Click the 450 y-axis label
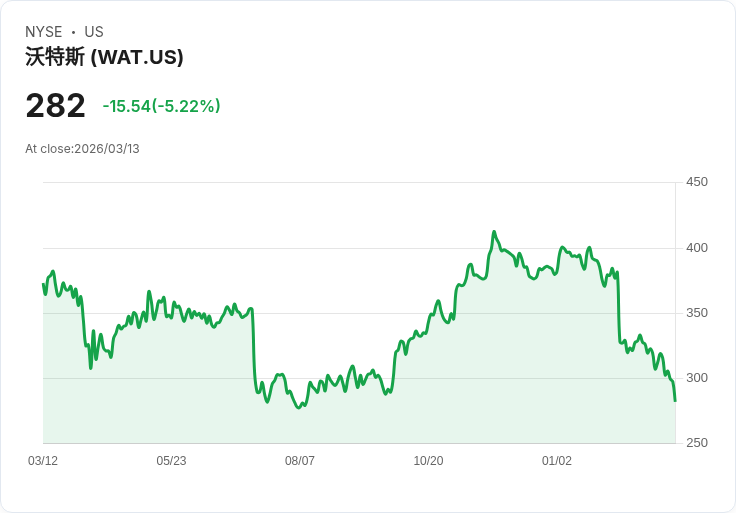The width and height of the screenshot is (736, 513). [696, 182]
